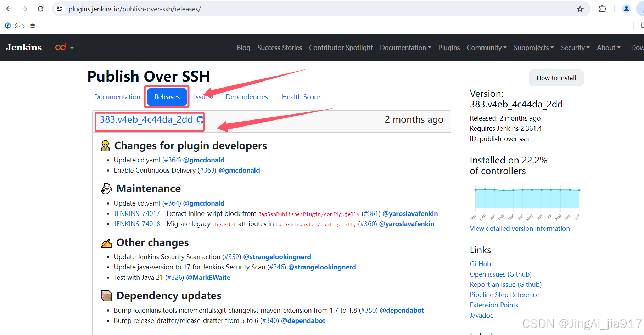Open the Extension Points link
This screenshot has height=335, width=644.
tap(494, 305)
